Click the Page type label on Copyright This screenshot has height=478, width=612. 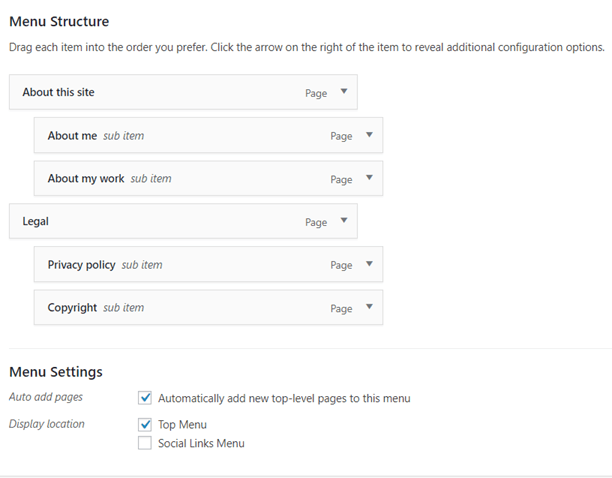coord(342,309)
